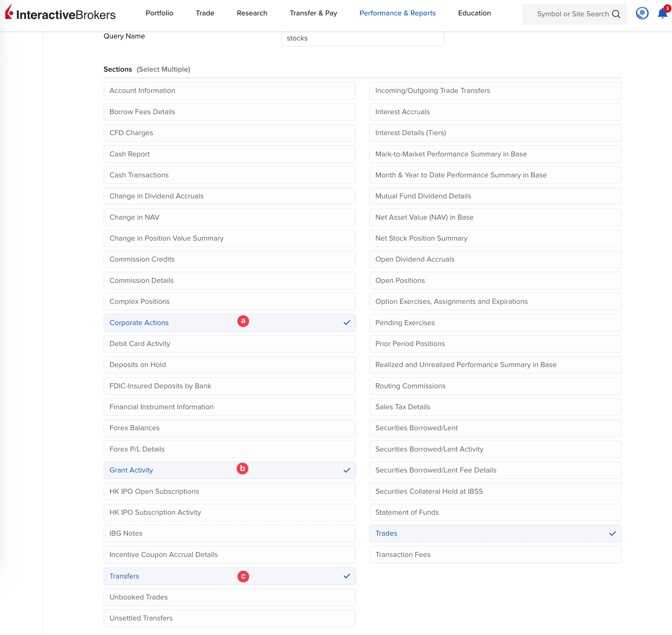Deselect the Grant Activity section
The width and height of the screenshot is (672, 635).
click(x=229, y=470)
